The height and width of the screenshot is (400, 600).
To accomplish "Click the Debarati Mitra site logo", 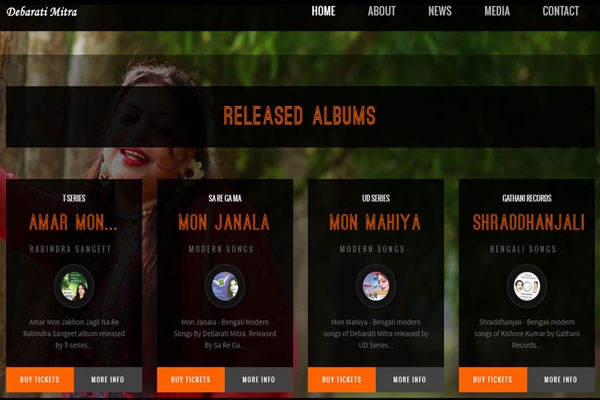I will pos(42,12).
